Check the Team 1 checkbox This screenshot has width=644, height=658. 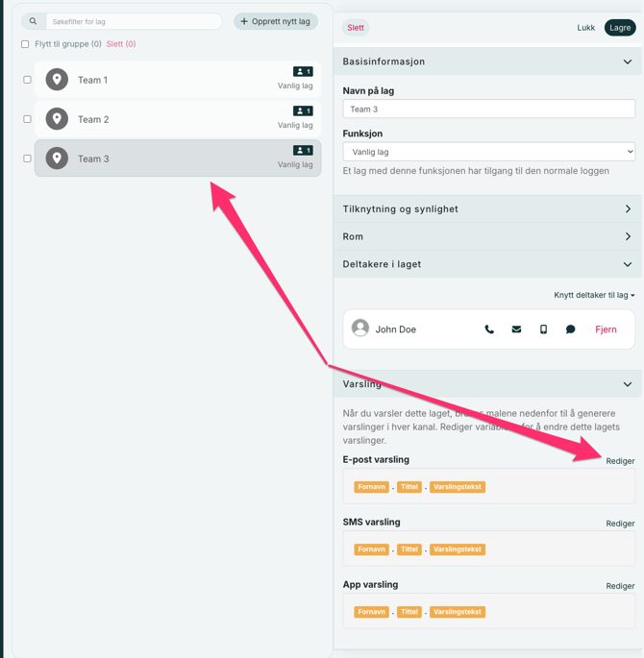(27, 80)
